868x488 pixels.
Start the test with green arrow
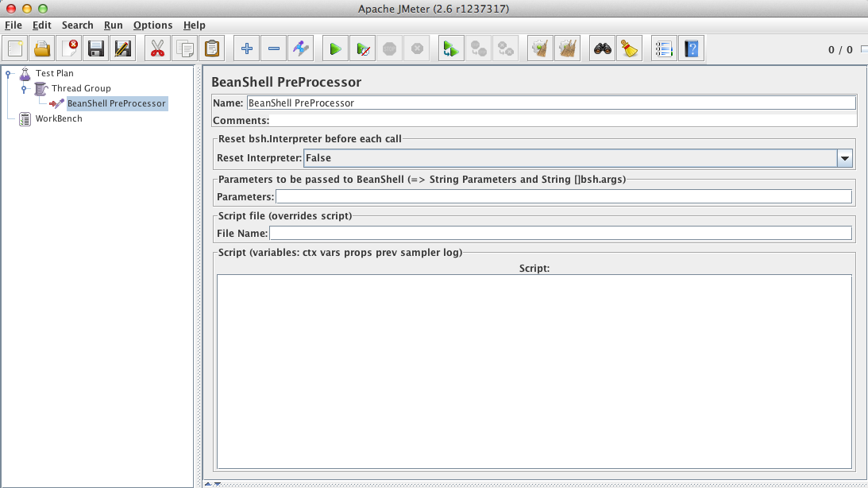pos(335,48)
